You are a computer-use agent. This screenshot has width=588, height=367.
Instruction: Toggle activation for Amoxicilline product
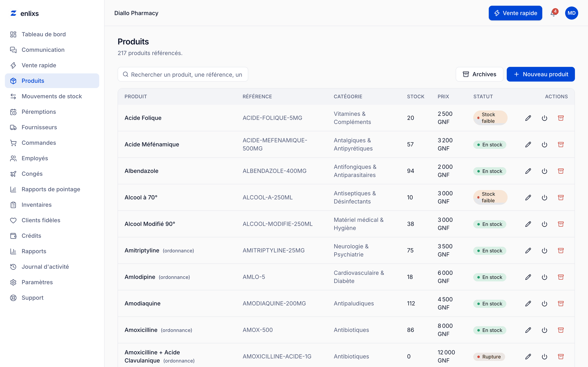click(x=545, y=330)
